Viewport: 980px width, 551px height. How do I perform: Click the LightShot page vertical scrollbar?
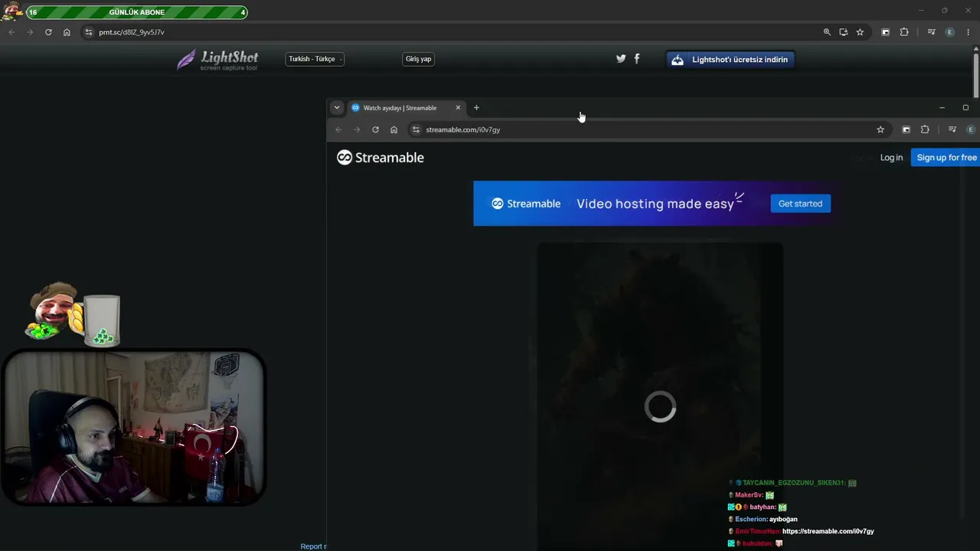(x=976, y=77)
